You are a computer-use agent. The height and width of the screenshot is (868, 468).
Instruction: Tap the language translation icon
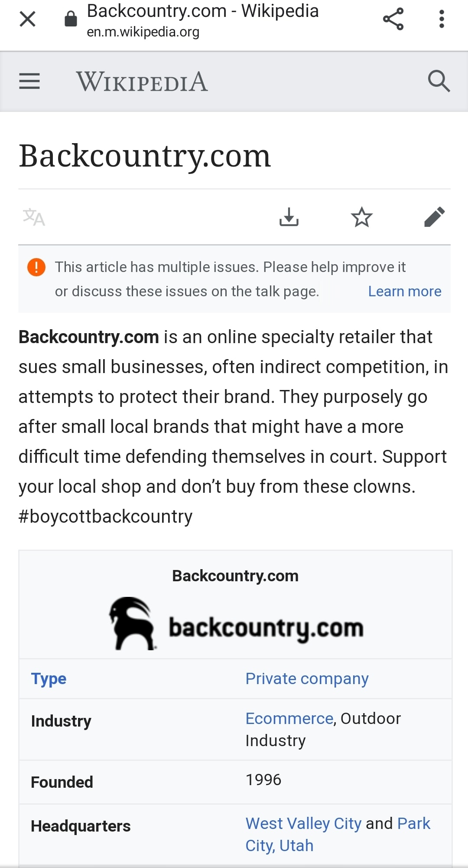(34, 217)
